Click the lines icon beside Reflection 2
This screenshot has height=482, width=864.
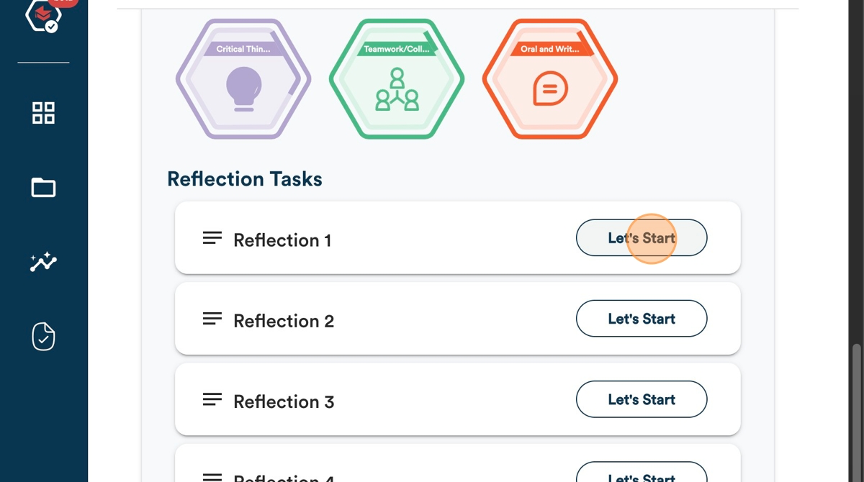point(212,318)
